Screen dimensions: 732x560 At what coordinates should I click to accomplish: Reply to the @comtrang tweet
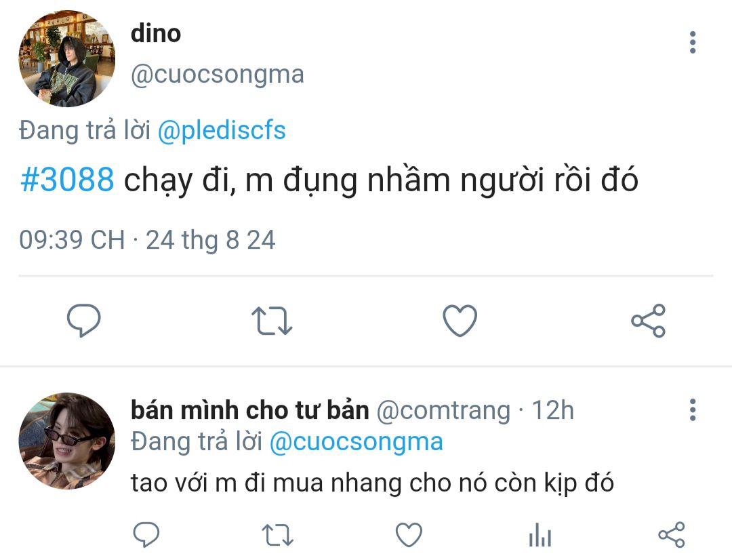(146, 534)
